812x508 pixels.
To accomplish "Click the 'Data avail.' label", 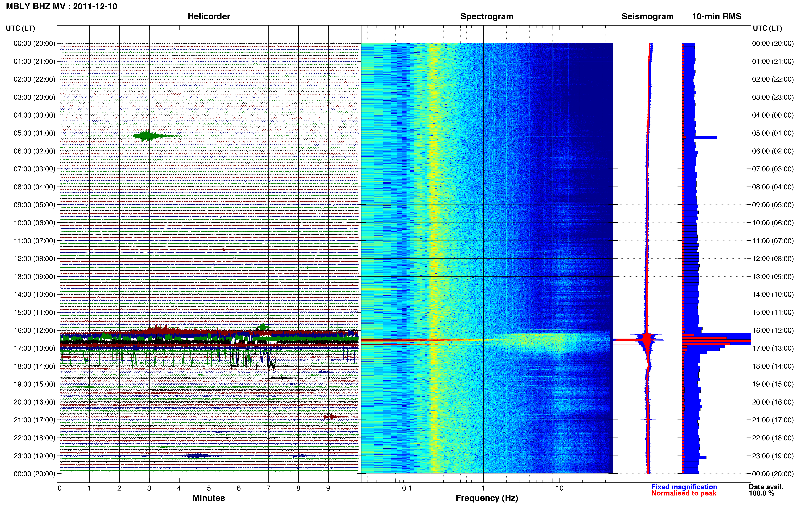I will point(766,487).
